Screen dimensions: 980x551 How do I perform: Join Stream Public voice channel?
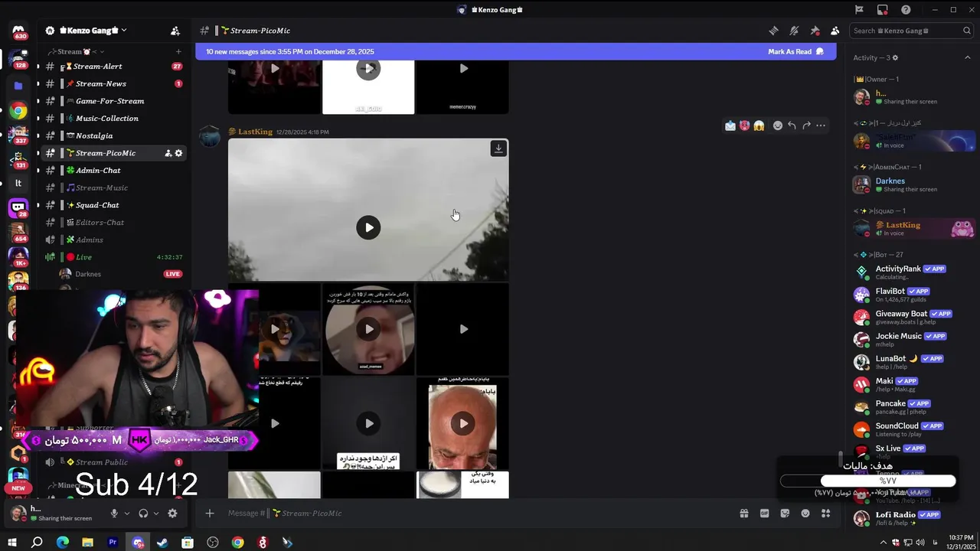coord(113,462)
